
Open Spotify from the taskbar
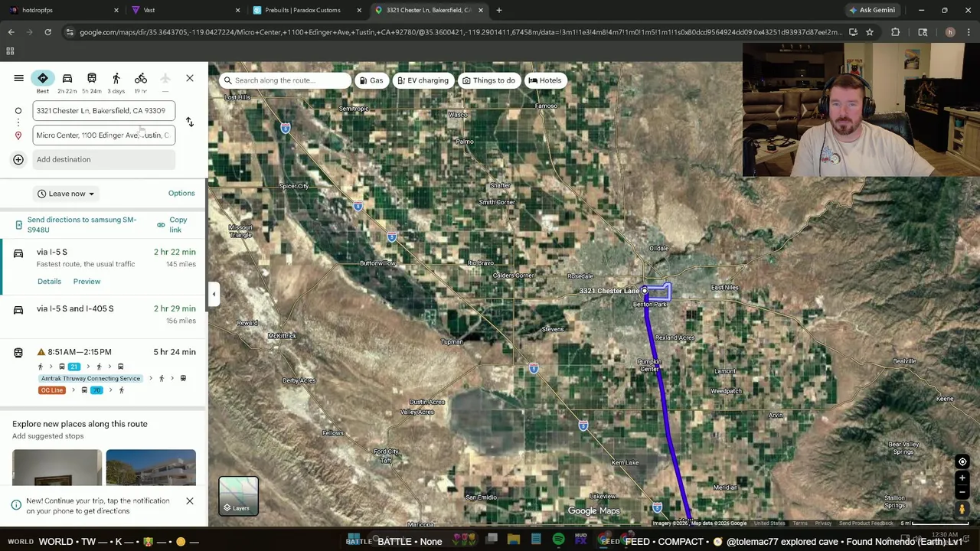click(x=558, y=540)
